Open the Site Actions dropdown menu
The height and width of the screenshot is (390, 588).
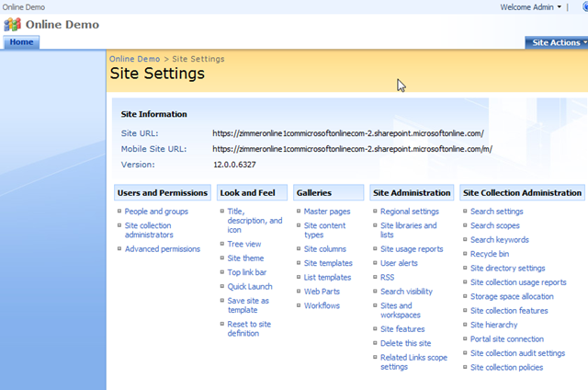tap(557, 42)
